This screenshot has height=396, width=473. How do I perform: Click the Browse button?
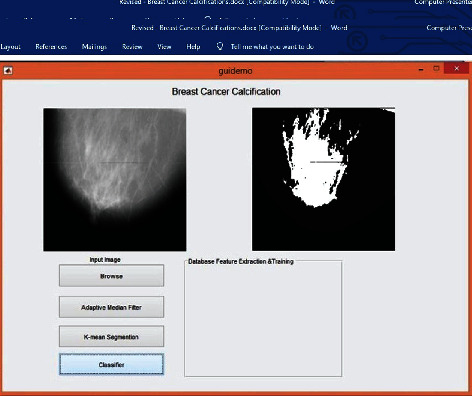[111, 276]
